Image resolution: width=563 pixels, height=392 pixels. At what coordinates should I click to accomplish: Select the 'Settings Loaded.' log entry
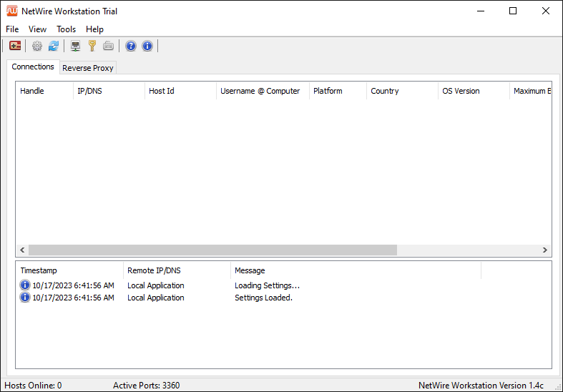(263, 298)
